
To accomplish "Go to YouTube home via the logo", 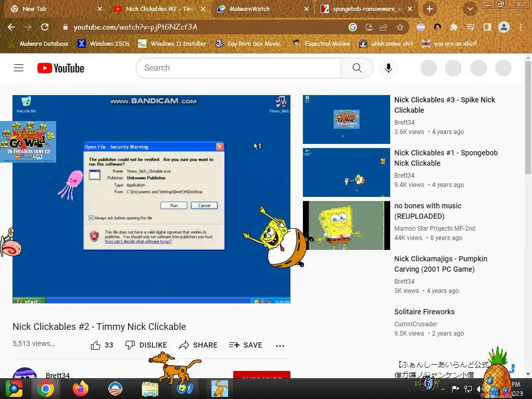I will [61, 68].
